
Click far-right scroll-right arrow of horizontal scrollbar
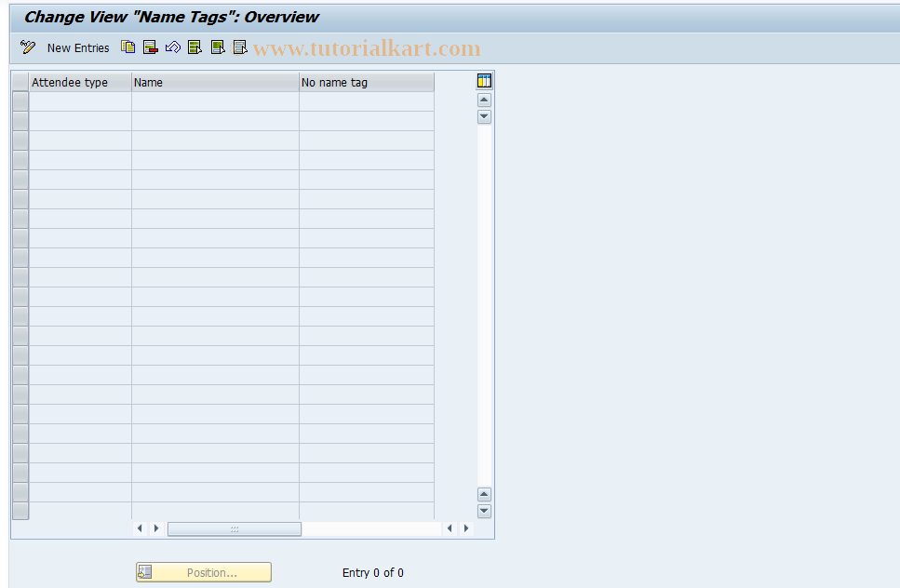[x=466, y=528]
